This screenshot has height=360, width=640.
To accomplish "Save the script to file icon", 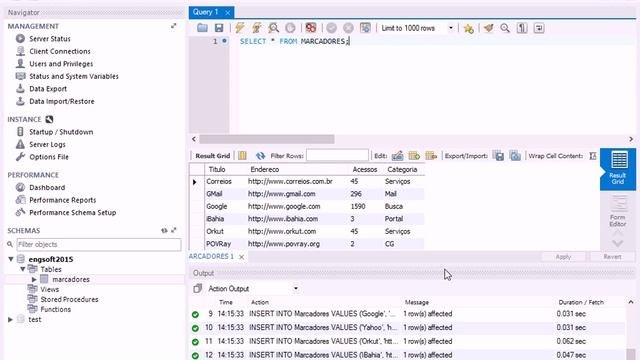I will (219, 28).
